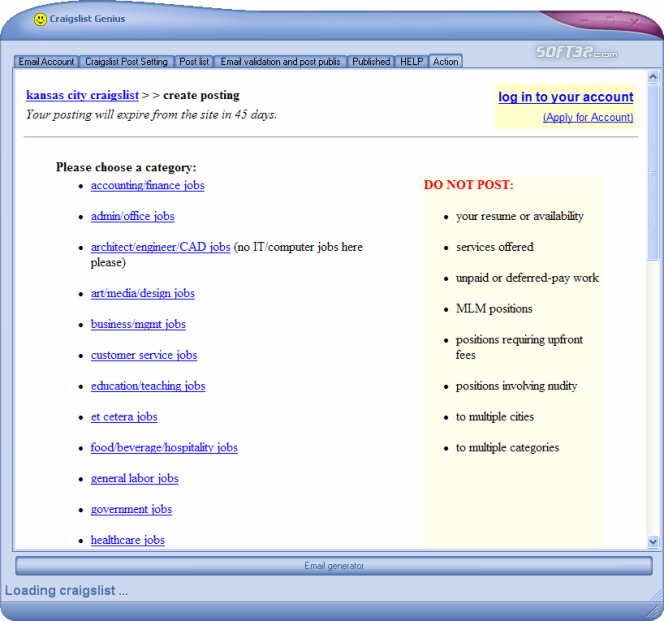
Task: Click 'MLM positions' list item
Action: (x=494, y=309)
